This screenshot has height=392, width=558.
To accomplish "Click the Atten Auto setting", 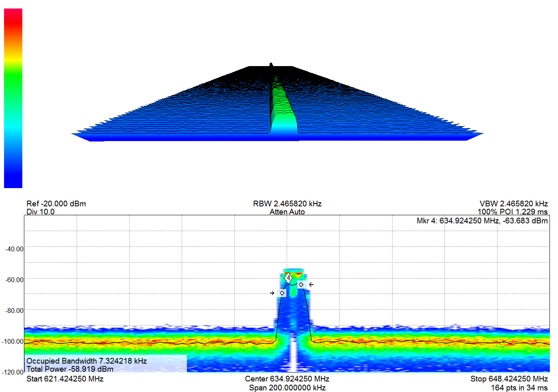I will pyautogui.click(x=287, y=212).
